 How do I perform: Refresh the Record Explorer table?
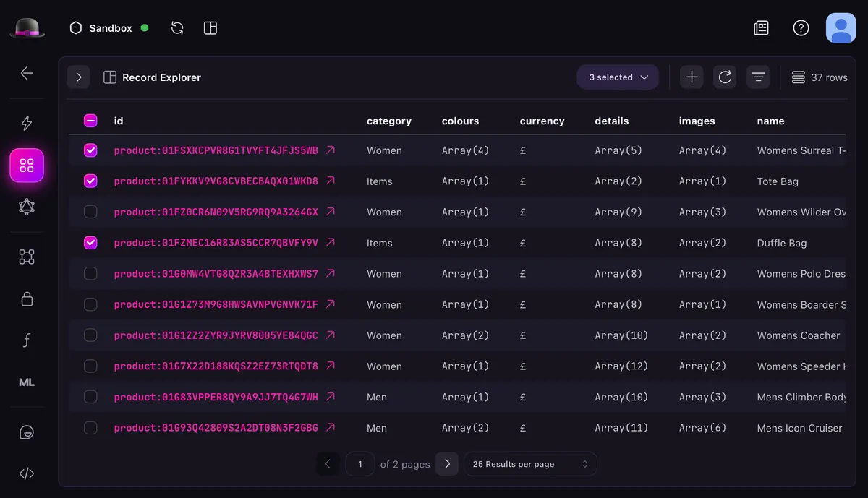[x=725, y=77]
